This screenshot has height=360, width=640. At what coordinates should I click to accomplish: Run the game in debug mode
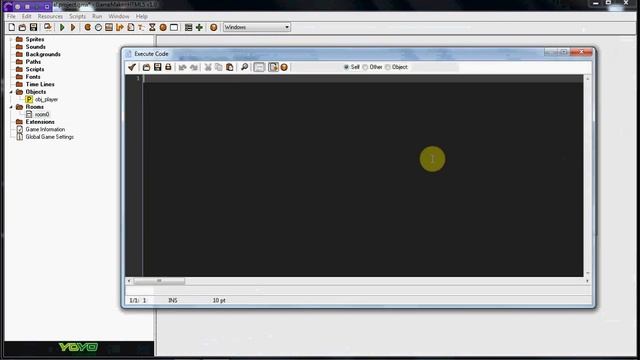click(x=73, y=27)
